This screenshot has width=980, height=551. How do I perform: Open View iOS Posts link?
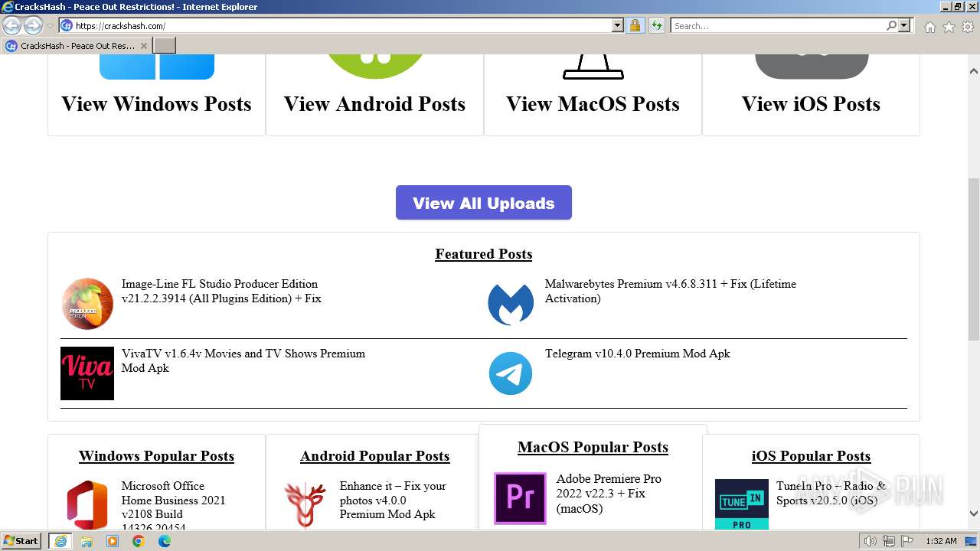point(812,104)
